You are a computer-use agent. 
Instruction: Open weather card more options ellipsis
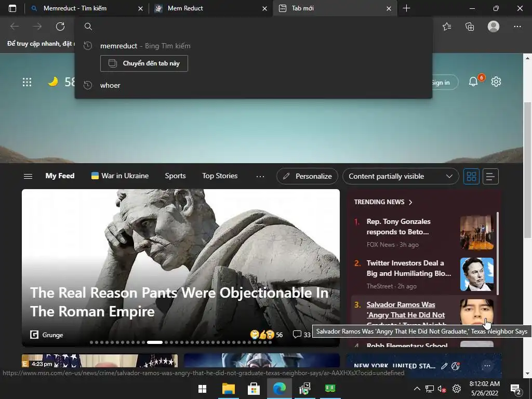(x=487, y=366)
